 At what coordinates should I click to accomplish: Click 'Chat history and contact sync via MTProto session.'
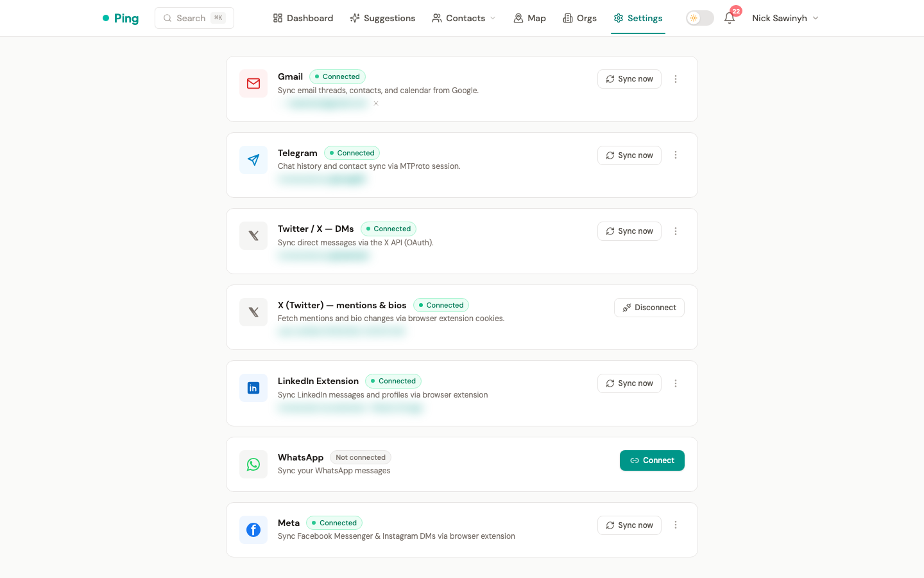(369, 166)
